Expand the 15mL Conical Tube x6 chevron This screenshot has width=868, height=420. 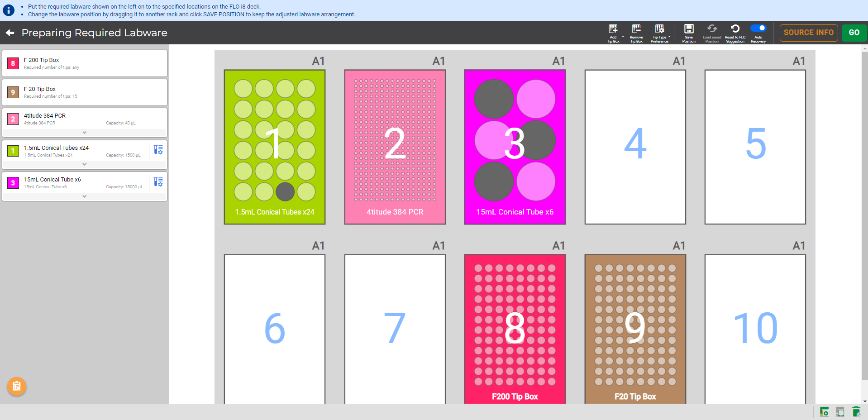point(85,196)
